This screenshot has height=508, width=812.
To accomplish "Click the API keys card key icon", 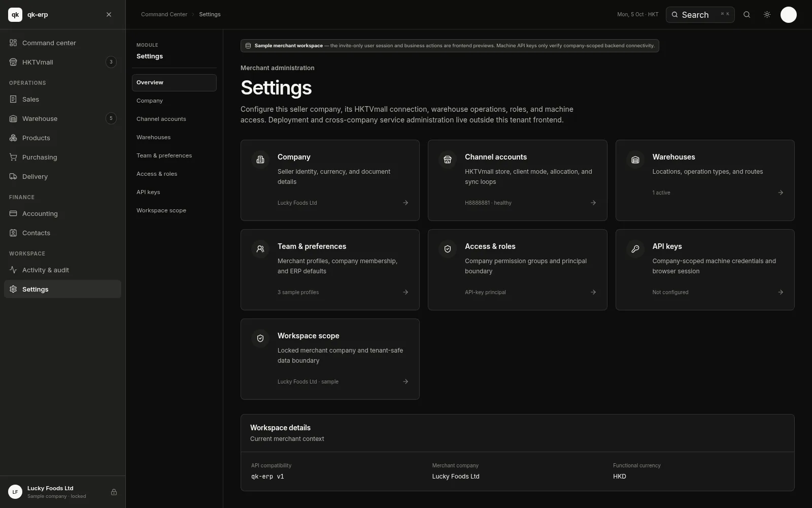I will 635,249.
